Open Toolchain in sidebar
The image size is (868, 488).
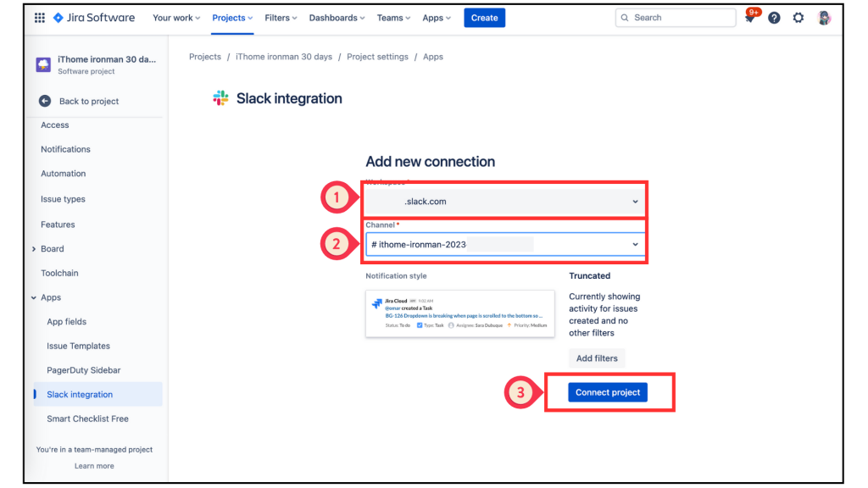pyautogui.click(x=59, y=274)
